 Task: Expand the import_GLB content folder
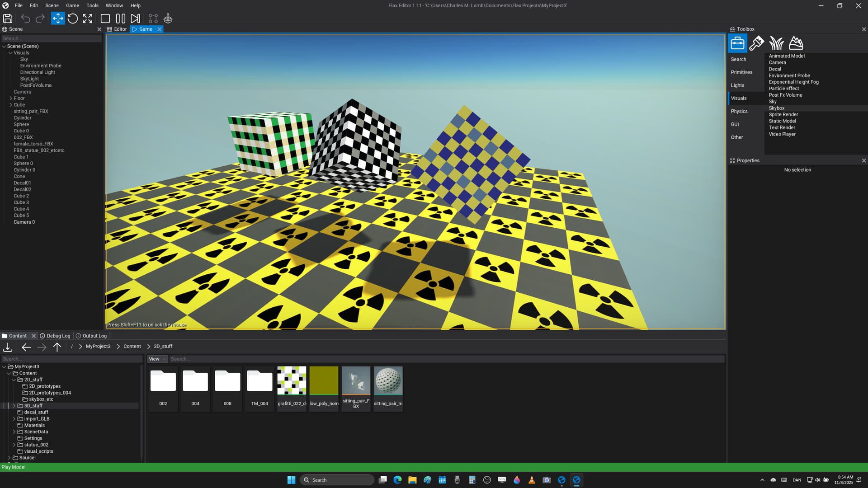14,419
